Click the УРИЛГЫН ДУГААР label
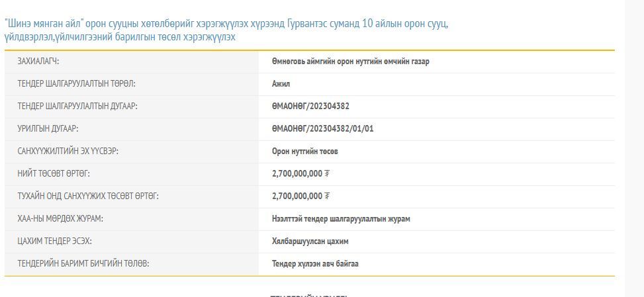The image size is (644, 297). pyautogui.click(x=52, y=129)
